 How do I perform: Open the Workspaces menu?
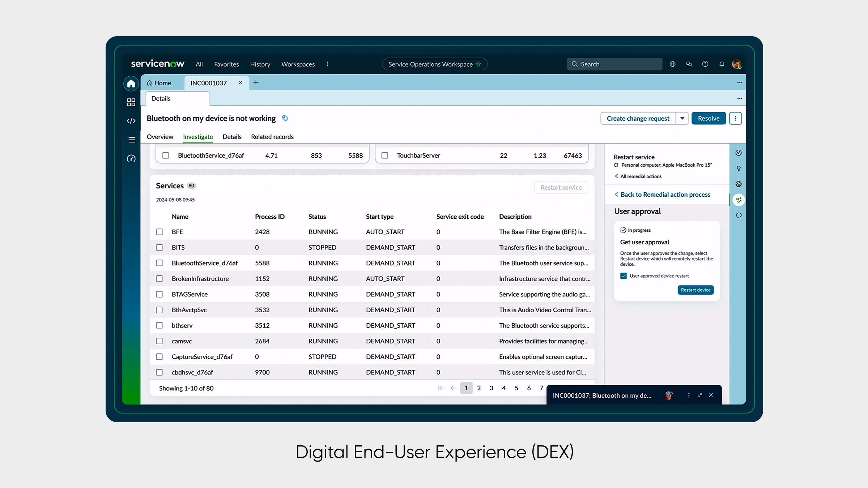coord(298,64)
